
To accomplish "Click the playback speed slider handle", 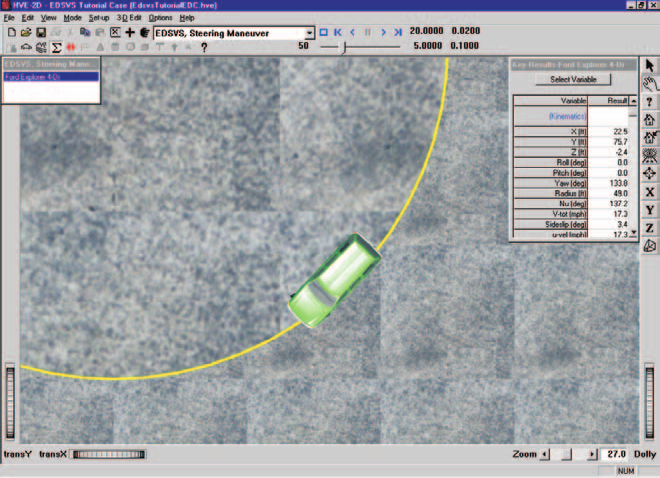I will point(344,48).
